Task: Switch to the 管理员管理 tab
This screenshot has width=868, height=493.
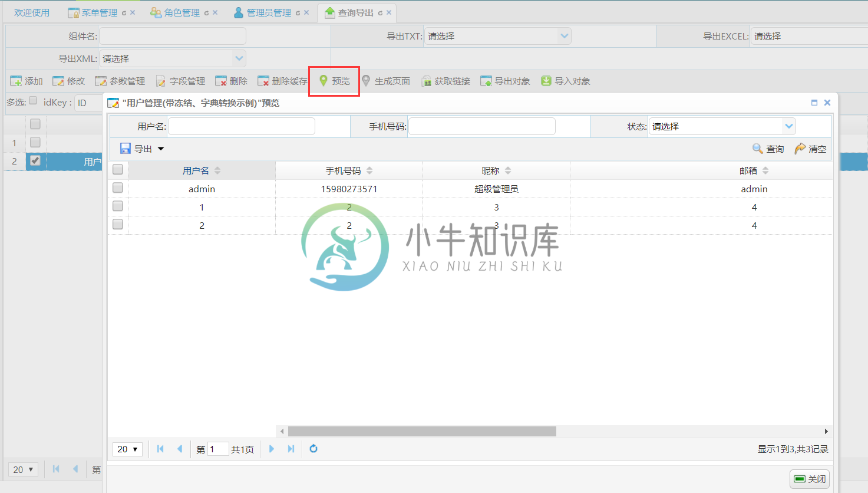Action: (269, 13)
